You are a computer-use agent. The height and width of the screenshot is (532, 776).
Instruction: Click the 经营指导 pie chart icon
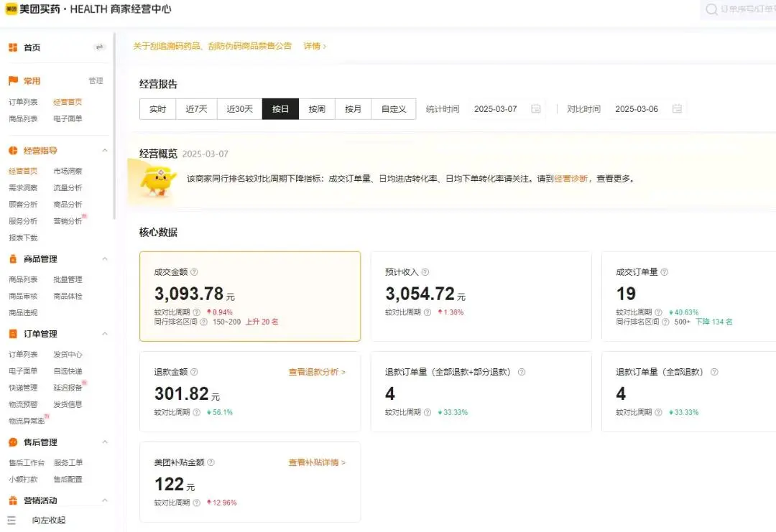click(13, 150)
